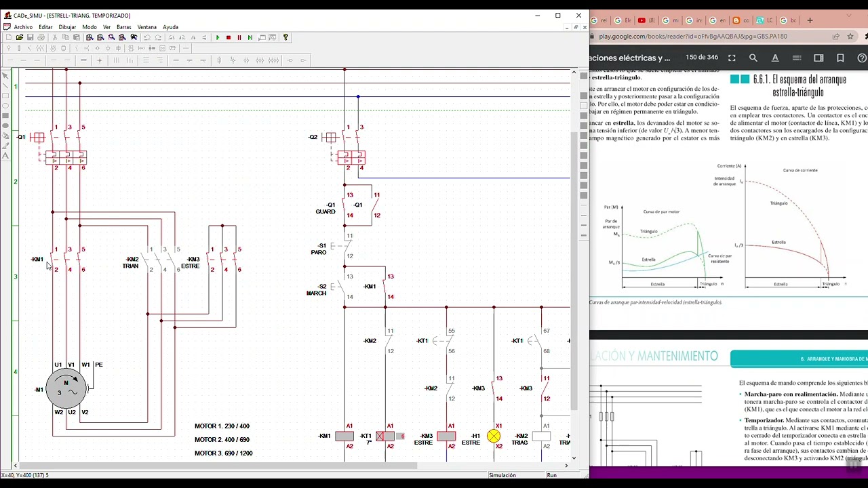The width and height of the screenshot is (868, 488).
Task: Select the line drawing tool
Action: [x=6, y=85]
